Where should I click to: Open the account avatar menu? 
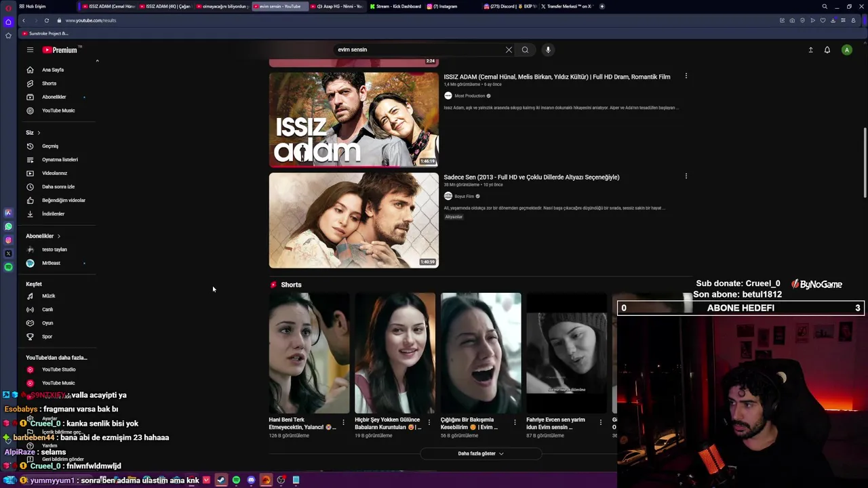[x=846, y=49]
